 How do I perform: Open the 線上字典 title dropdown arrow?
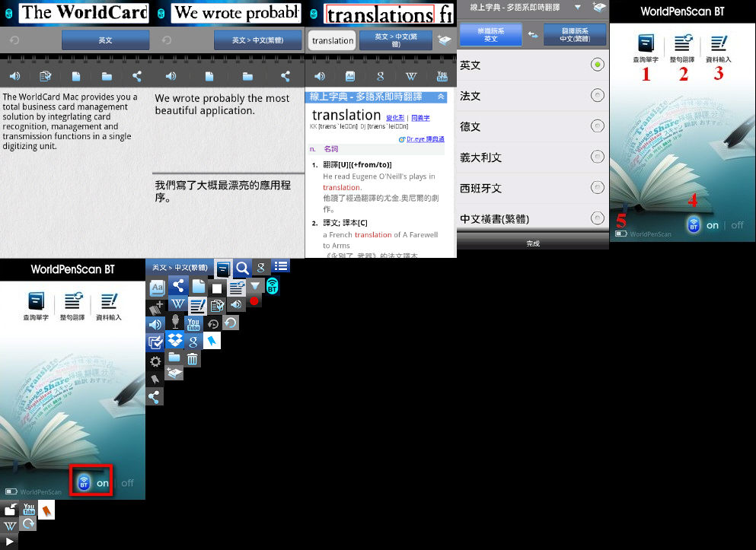click(577, 7)
